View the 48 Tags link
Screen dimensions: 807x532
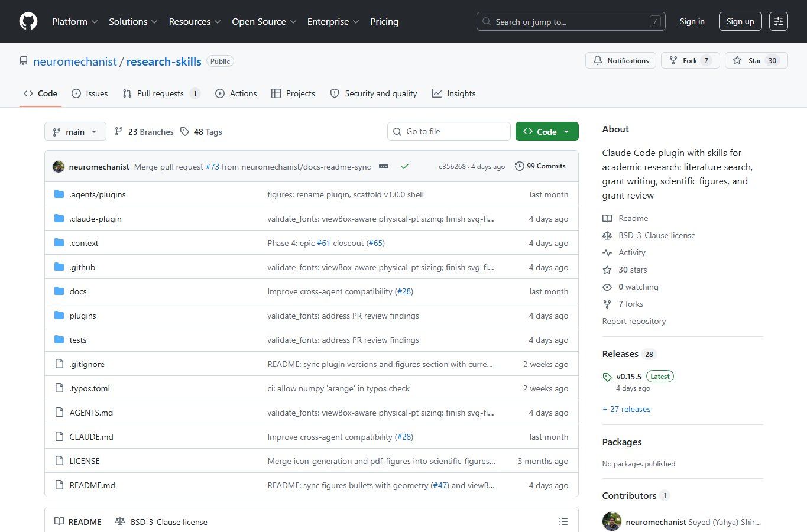[x=201, y=131]
